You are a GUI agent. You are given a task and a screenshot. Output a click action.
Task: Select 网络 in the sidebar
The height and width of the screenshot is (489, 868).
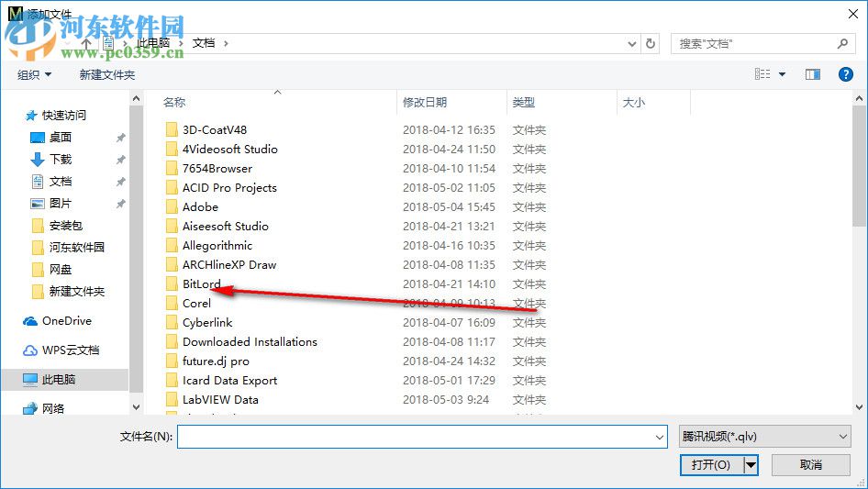click(52, 408)
